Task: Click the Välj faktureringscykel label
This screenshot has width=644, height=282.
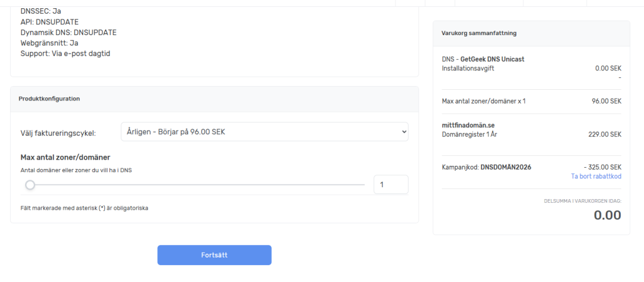Action: [58, 133]
